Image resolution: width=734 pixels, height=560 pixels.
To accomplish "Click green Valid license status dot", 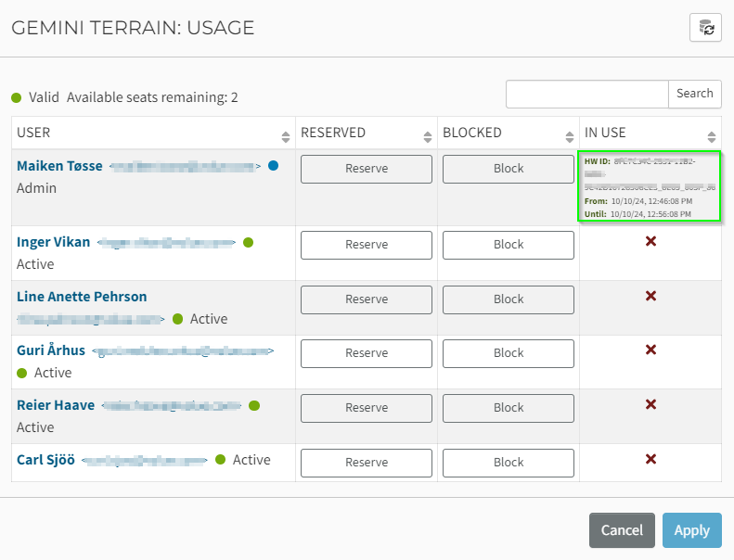I will [x=17, y=97].
